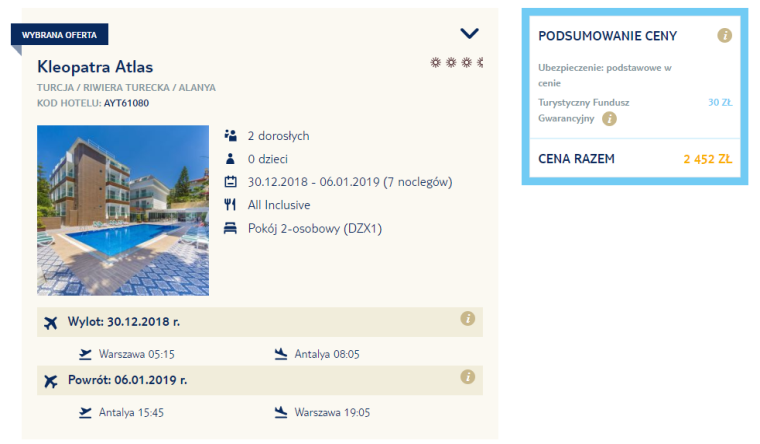Image resolution: width=760 pixels, height=444 pixels.
Task: Click the bed icon beside Pokój 2-osobowy
Action: pos(230,228)
